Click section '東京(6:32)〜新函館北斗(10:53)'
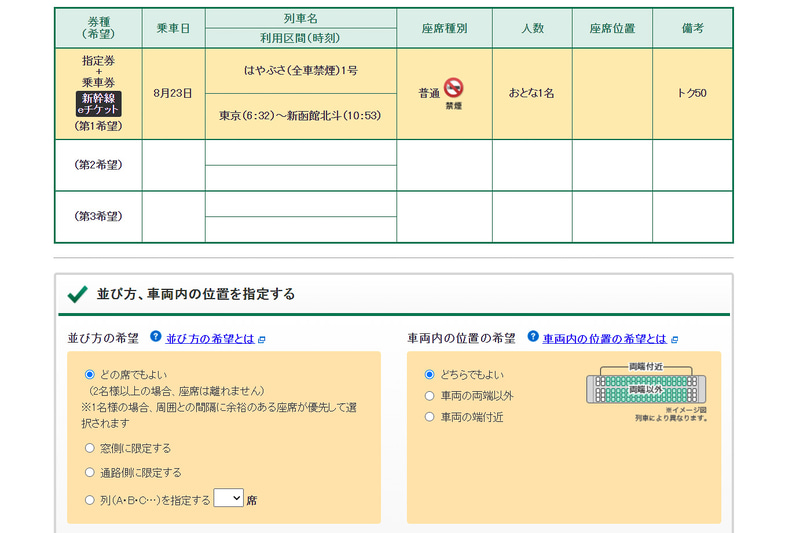This screenshot has height=533, width=800. [x=301, y=116]
